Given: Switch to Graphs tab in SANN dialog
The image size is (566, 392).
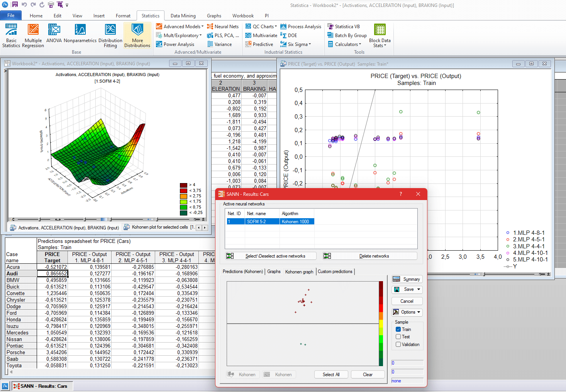Looking at the screenshot, I should click(x=274, y=272).
